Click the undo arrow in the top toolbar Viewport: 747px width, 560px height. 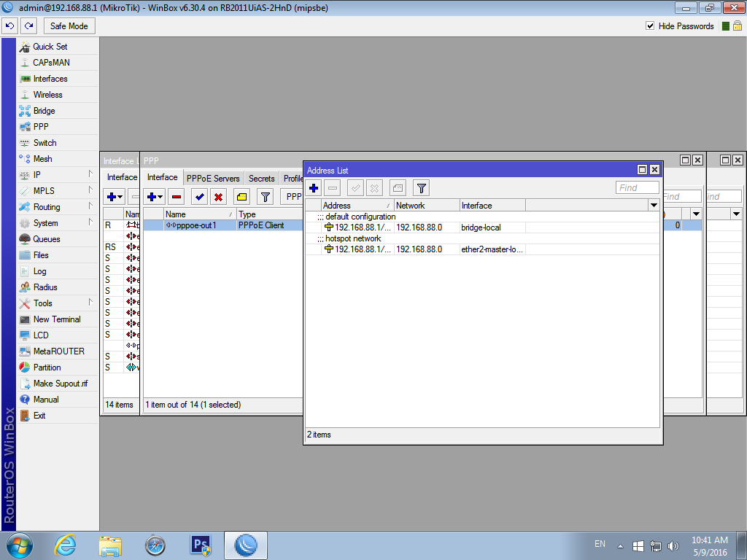click(x=9, y=26)
